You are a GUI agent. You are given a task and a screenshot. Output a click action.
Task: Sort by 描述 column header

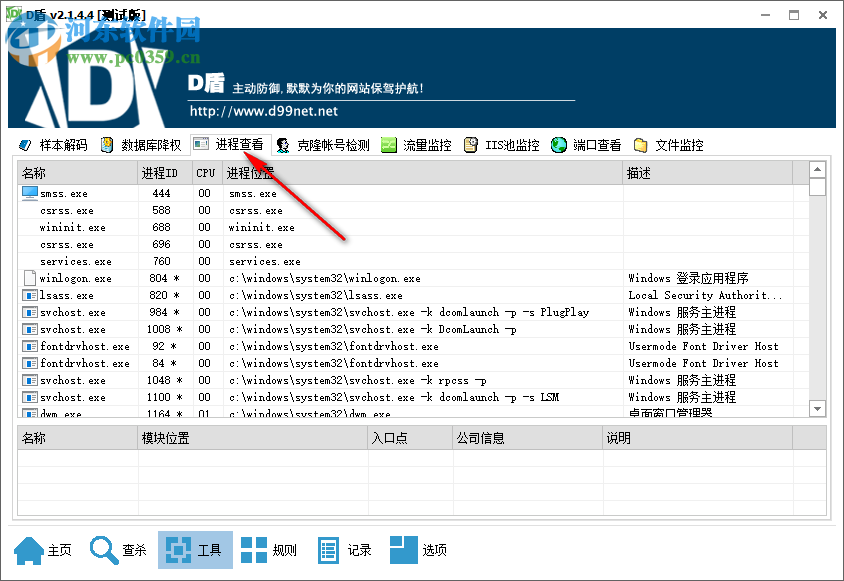(x=707, y=173)
